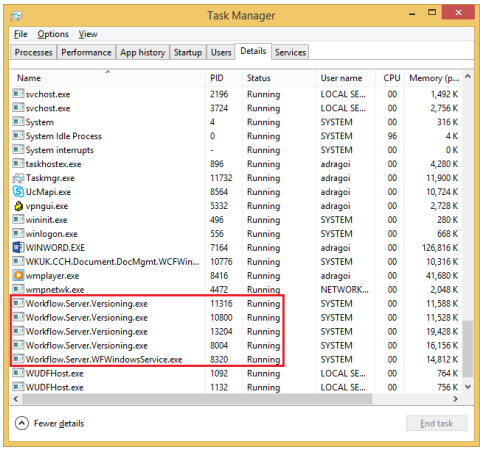Open the View menu
480x450 pixels.
[88, 34]
